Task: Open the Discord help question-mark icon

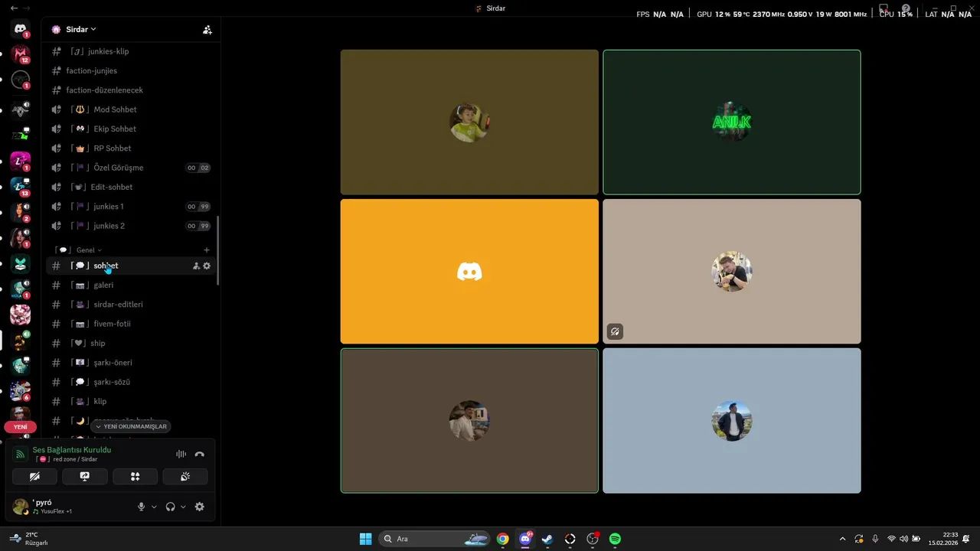Action: (x=906, y=8)
